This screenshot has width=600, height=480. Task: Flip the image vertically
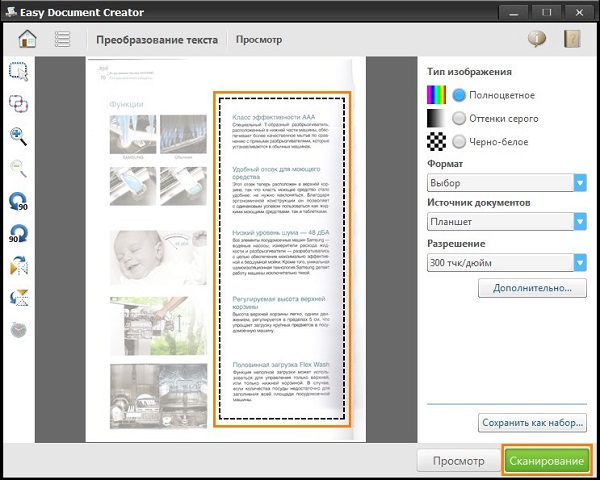[17, 298]
